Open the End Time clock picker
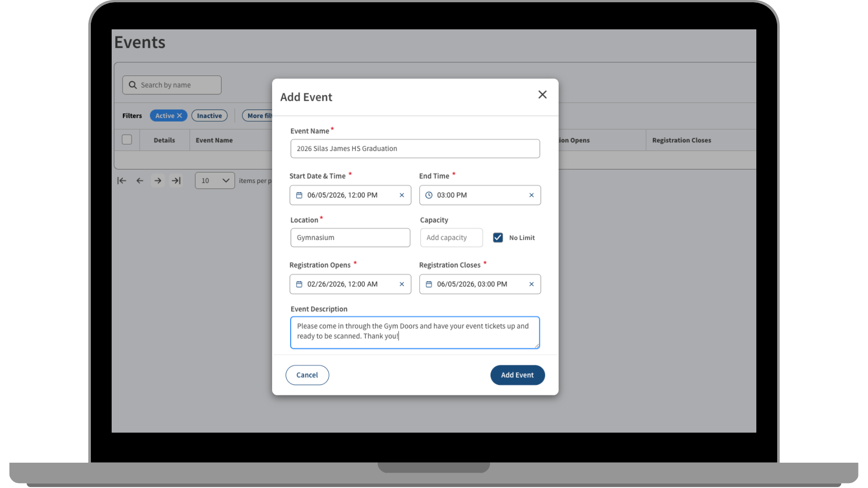This screenshot has height=488, width=868. pyautogui.click(x=429, y=195)
